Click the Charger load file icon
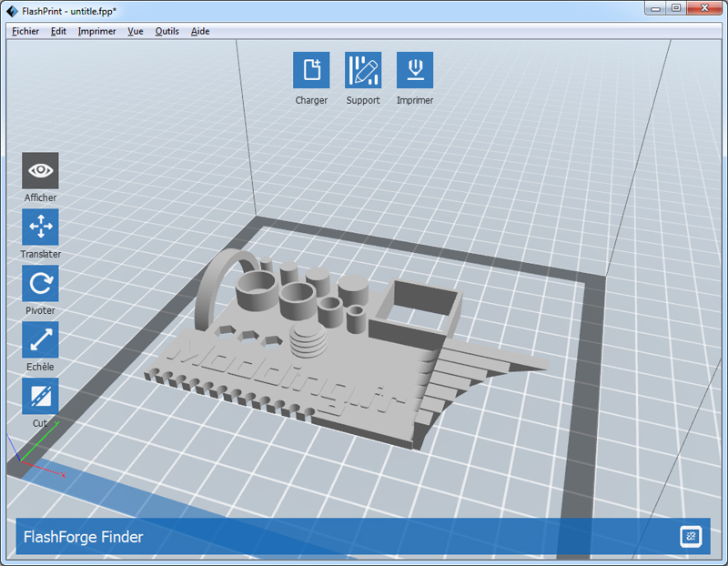 tap(311, 70)
